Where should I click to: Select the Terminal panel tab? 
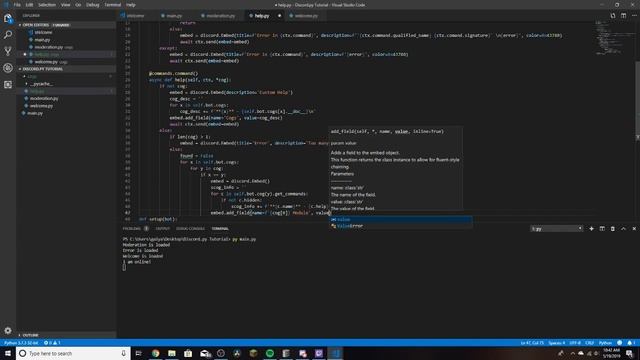(220, 229)
